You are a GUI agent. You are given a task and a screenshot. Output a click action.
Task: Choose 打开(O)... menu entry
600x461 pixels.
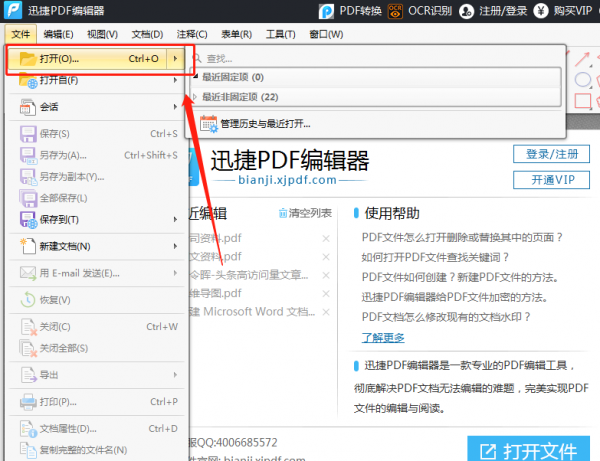tap(87, 59)
